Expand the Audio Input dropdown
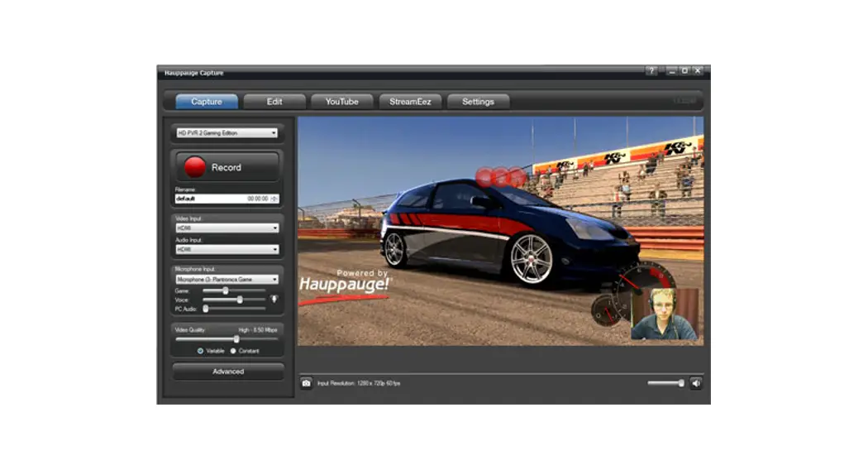868x470 pixels. click(227, 249)
